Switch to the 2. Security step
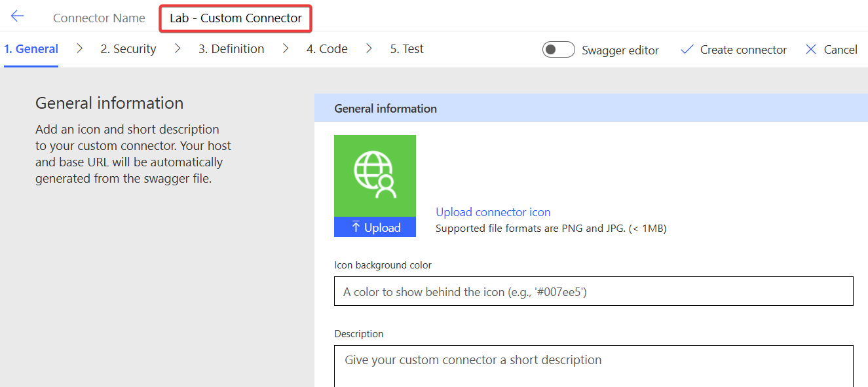The height and width of the screenshot is (387, 868). (x=128, y=48)
